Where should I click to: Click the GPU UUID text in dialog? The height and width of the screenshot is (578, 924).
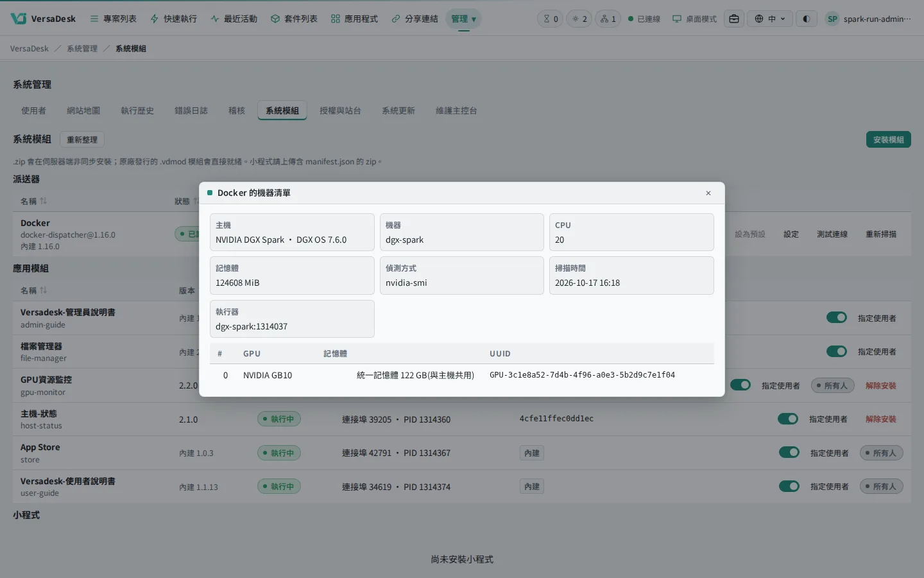582,375
